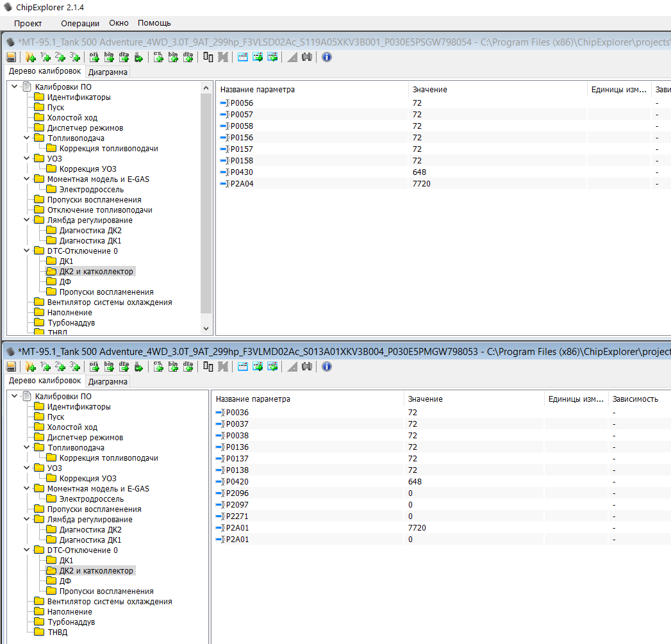Collapse the DTC-Отключение 0 node in the upper tree

click(x=26, y=251)
